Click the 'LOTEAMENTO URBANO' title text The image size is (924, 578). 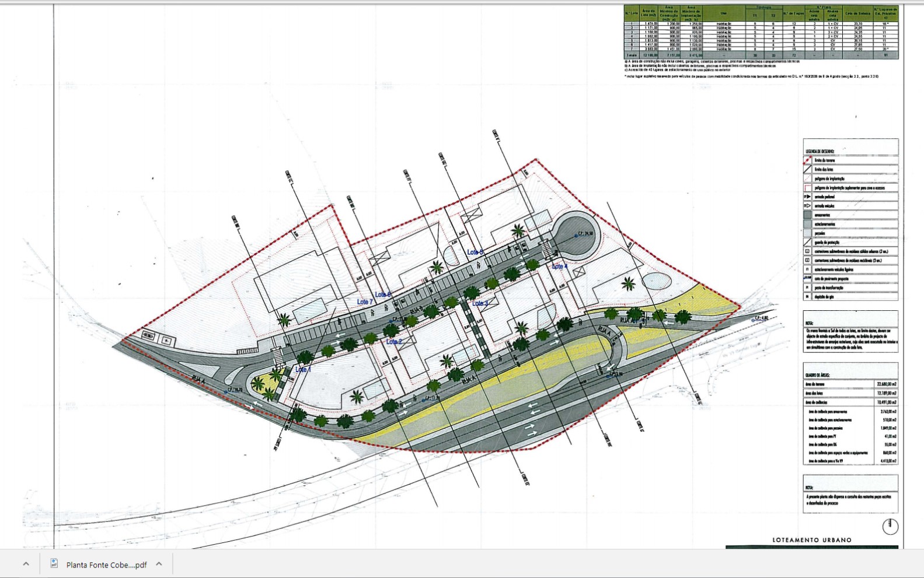[x=811, y=540]
